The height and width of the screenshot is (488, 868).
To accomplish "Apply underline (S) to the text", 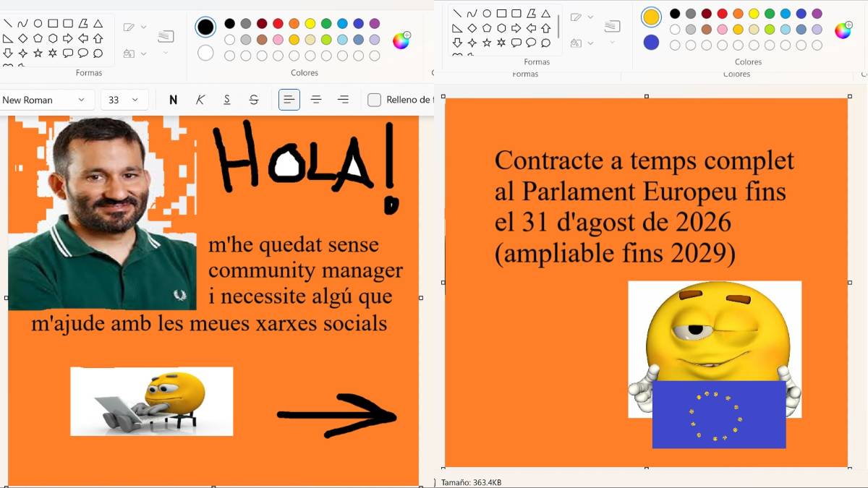I will point(227,100).
